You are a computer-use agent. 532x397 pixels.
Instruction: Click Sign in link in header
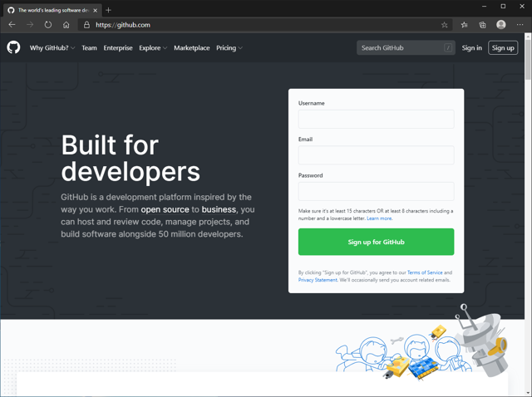click(471, 48)
